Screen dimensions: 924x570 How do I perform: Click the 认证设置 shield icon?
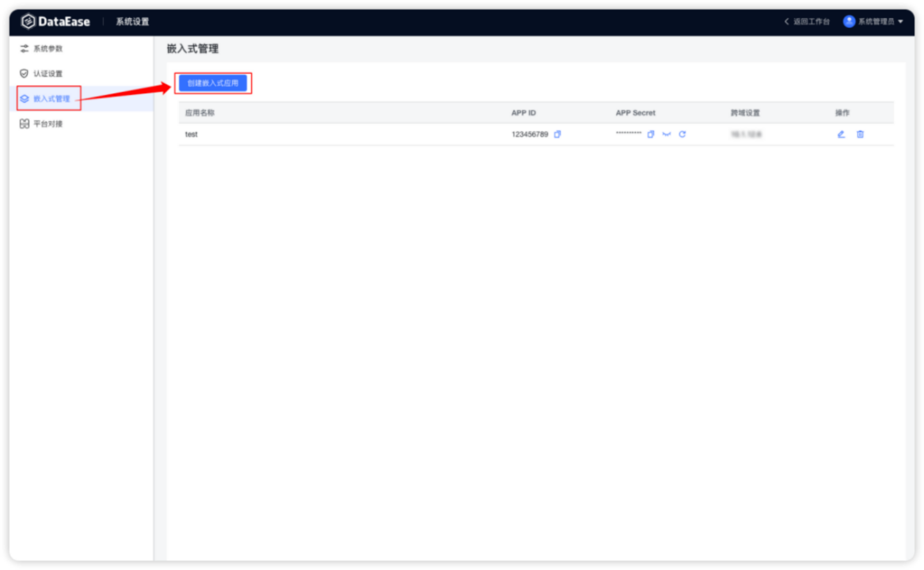pos(24,73)
